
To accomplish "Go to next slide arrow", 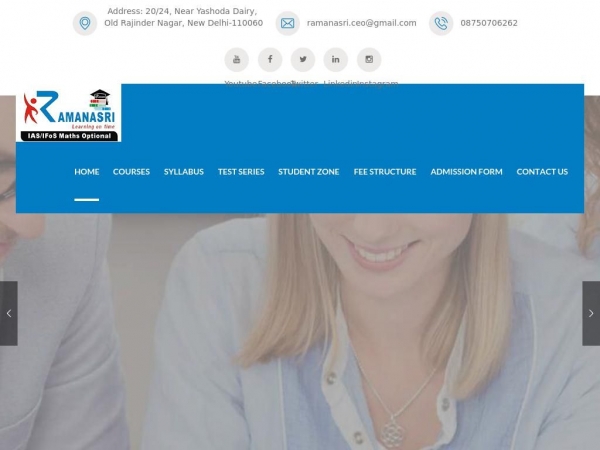I will [x=591, y=313].
